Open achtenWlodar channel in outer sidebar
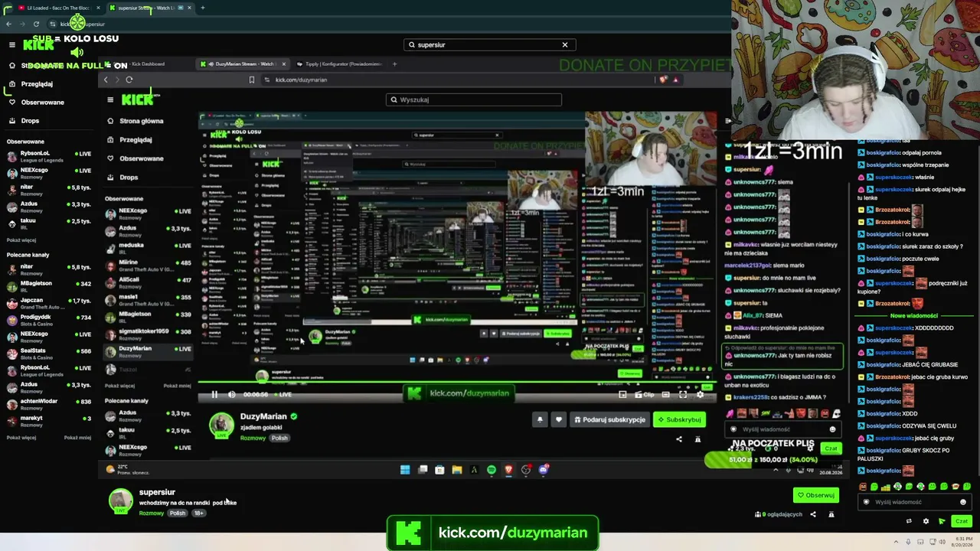The height and width of the screenshot is (551, 980). pos(49,403)
